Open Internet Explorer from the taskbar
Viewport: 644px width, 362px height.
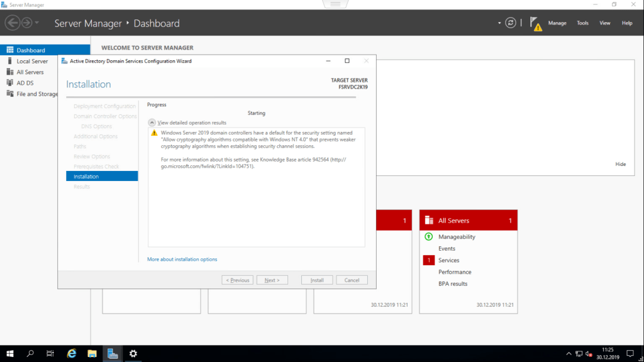coord(72,353)
